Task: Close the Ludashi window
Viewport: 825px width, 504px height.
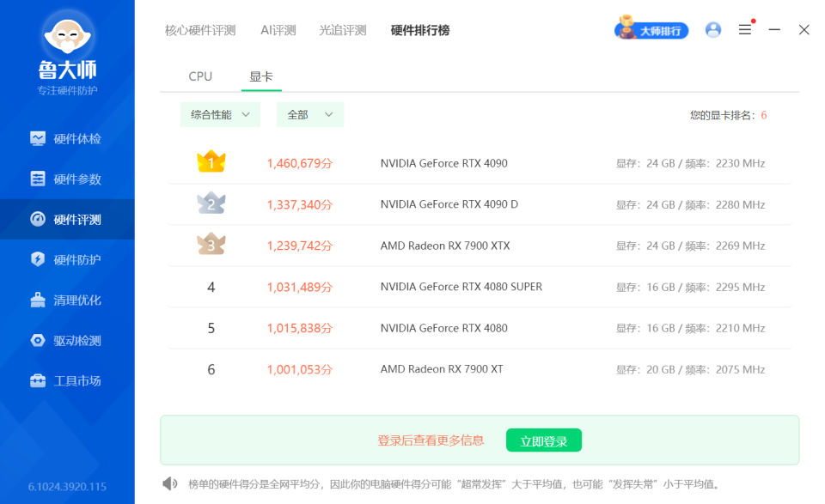Action: (804, 30)
